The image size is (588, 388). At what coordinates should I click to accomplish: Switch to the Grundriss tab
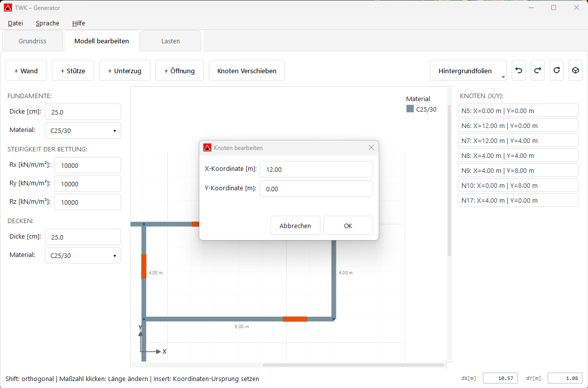32,41
